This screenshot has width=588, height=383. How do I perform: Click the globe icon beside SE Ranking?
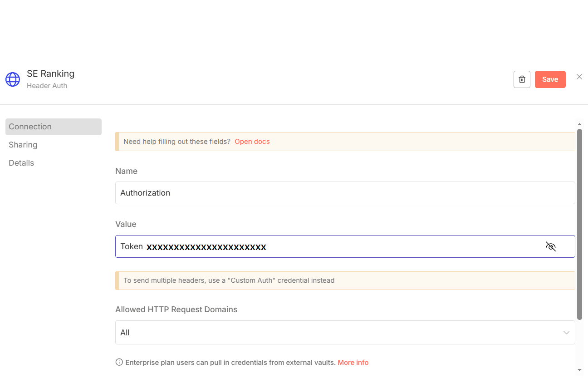click(13, 79)
